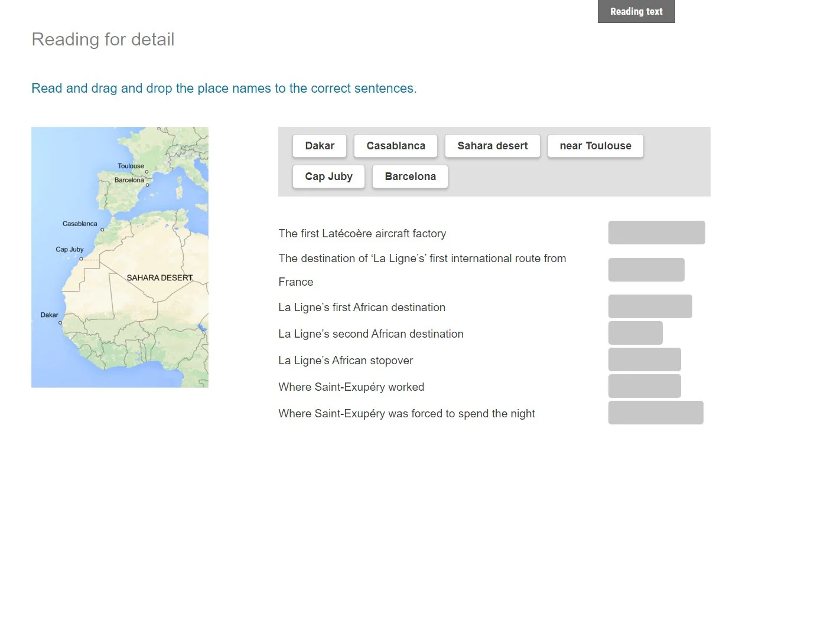Click answer box beside "first Latécoère aircraft factory"
Screen dimensions: 814x644
(x=656, y=232)
